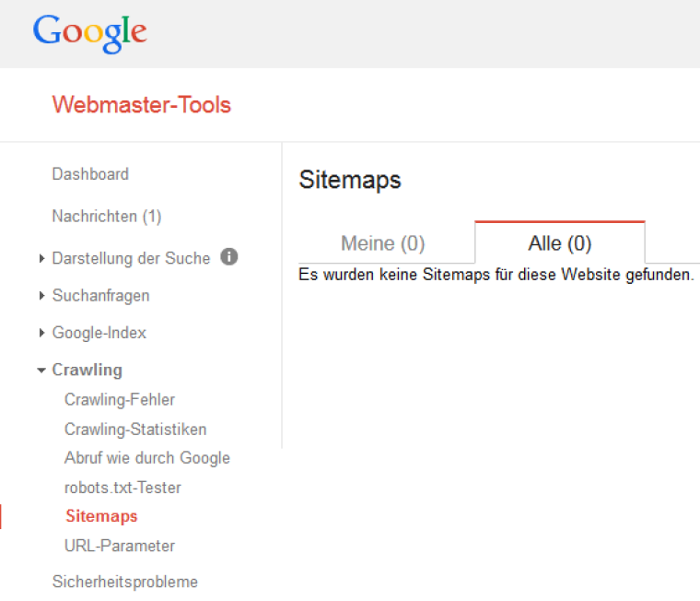This screenshot has width=700, height=601.
Task: Select Sitemaps in the sidebar
Action: [x=102, y=516]
